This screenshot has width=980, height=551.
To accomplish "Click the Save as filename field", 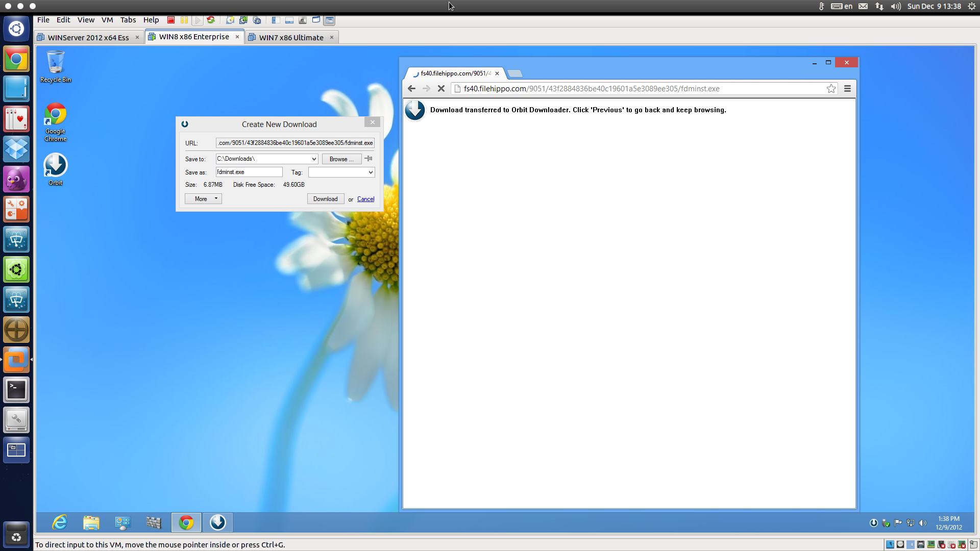I will click(x=249, y=172).
